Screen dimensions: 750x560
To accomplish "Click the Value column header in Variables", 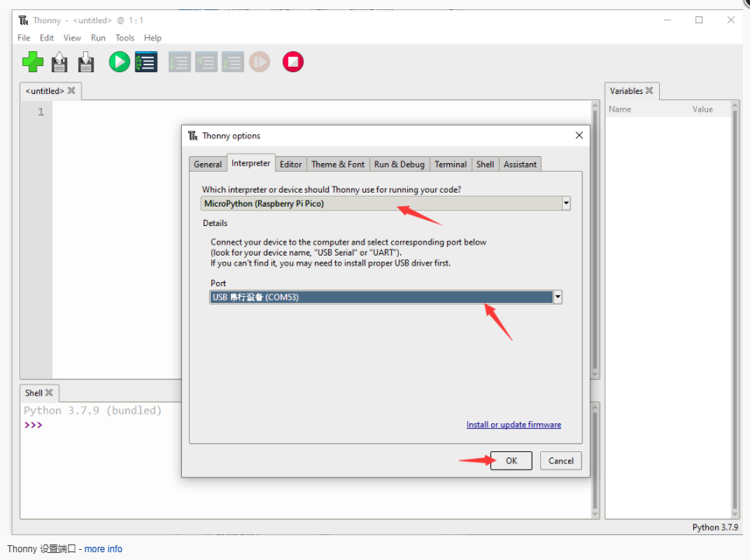I will tap(703, 109).
